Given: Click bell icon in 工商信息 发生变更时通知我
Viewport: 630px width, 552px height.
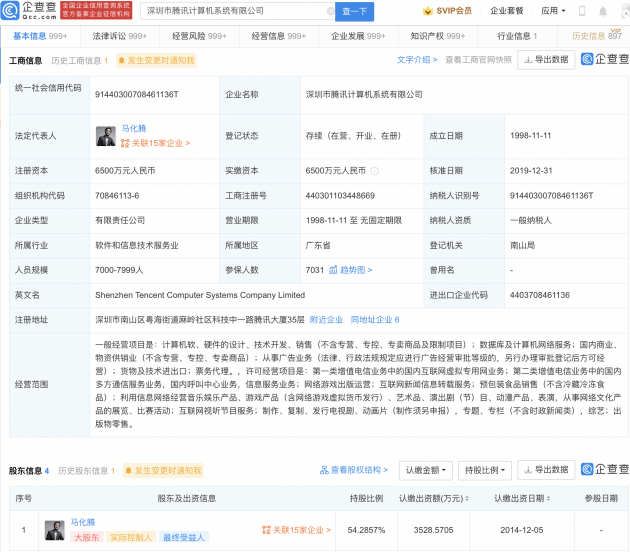Looking at the screenshot, I should (x=122, y=61).
